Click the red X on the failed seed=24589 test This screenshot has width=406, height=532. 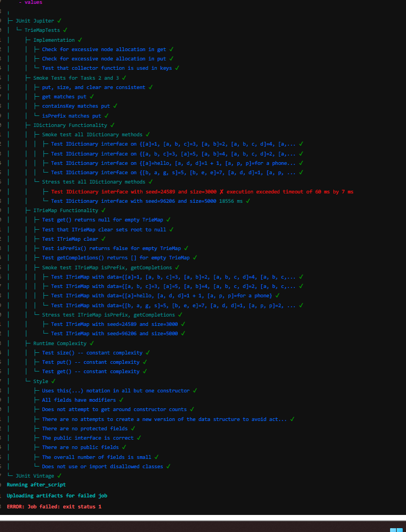[x=221, y=192]
